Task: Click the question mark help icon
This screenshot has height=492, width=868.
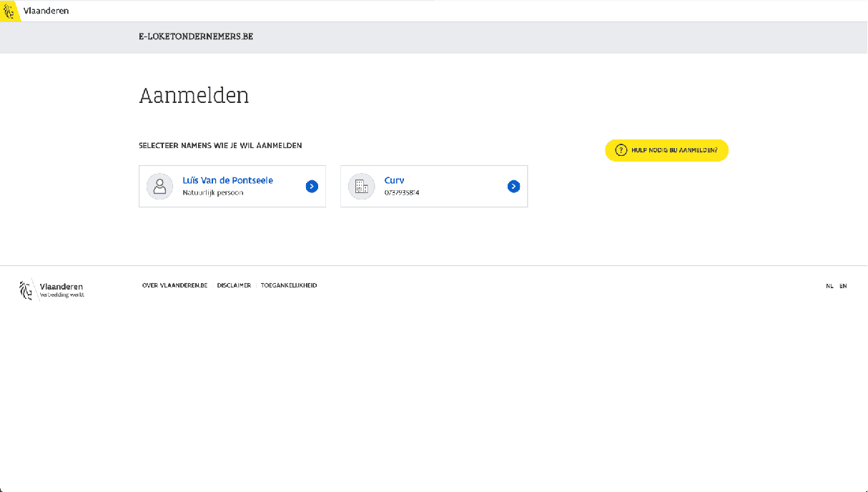Action: (x=621, y=150)
